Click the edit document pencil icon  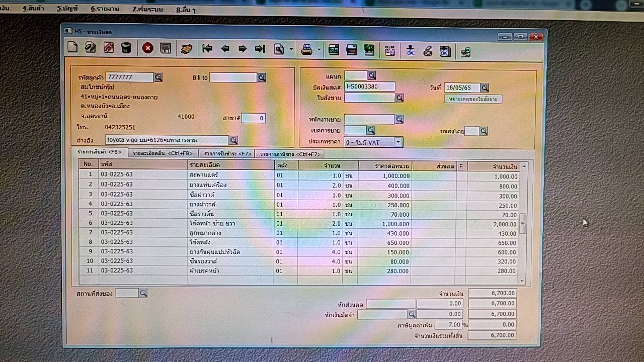pyautogui.click(x=91, y=48)
